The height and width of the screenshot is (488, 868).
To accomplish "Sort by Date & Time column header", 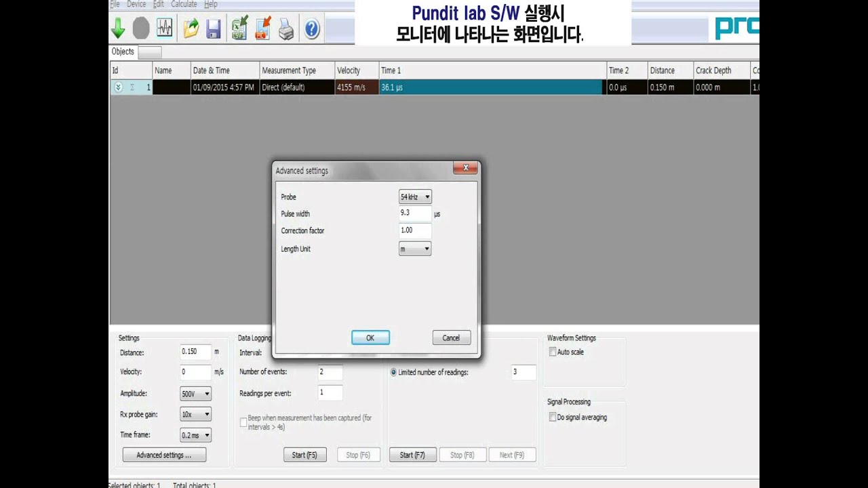I will (224, 70).
